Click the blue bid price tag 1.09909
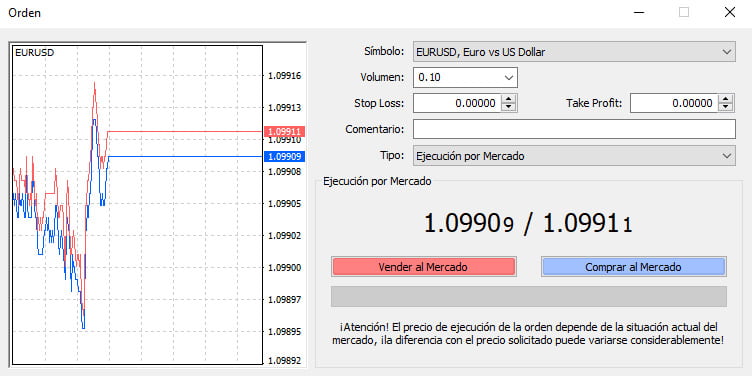This screenshot has height=376, width=752. [x=284, y=156]
